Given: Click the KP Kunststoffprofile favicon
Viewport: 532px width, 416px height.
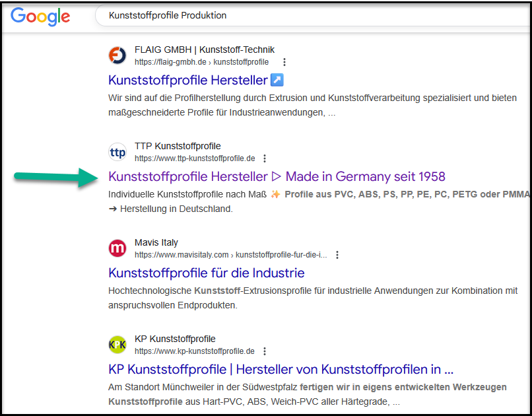Looking at the screenshot, I should coord(117,345).
